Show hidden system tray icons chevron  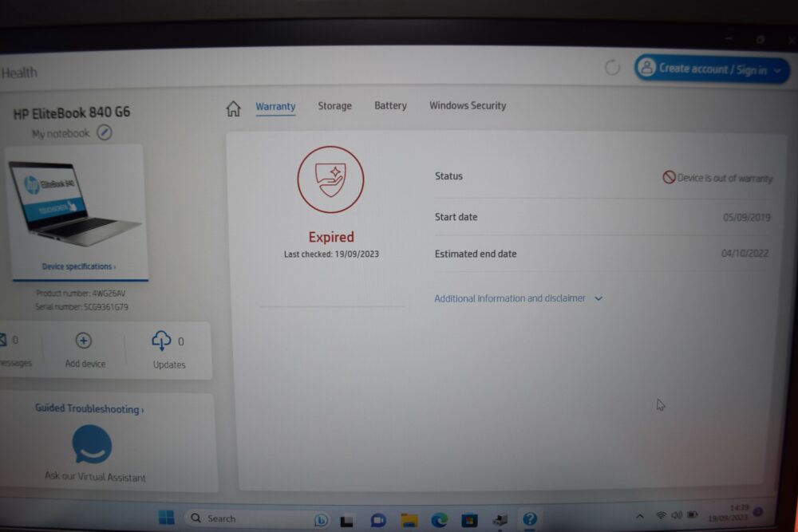(640, 516)
